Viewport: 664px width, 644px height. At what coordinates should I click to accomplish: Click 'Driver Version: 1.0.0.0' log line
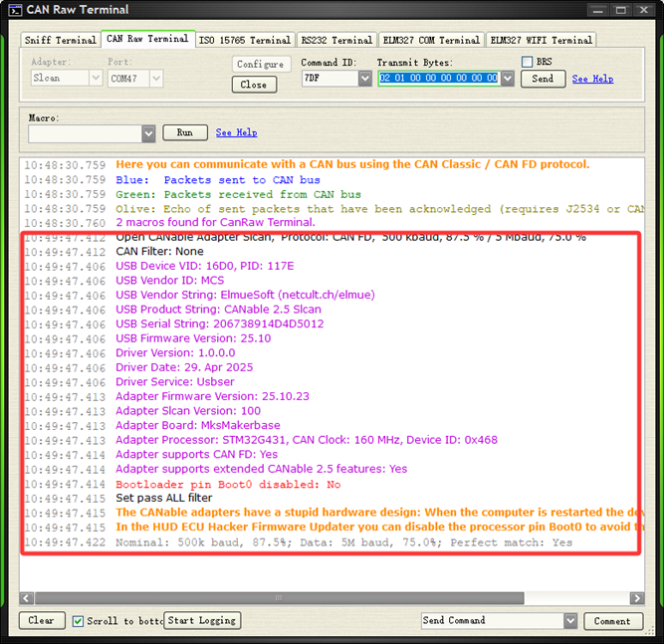pyautogui.click(x=175, y=352)
